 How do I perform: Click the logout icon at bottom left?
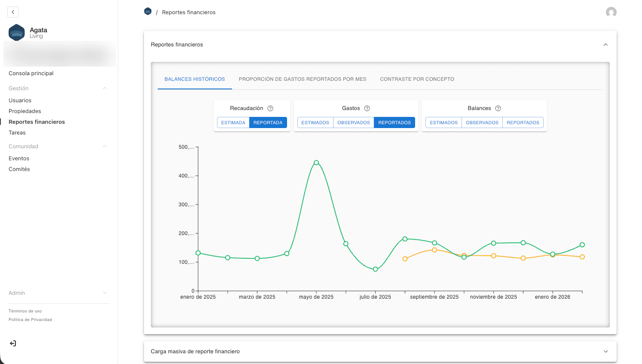tap(12, 343)
